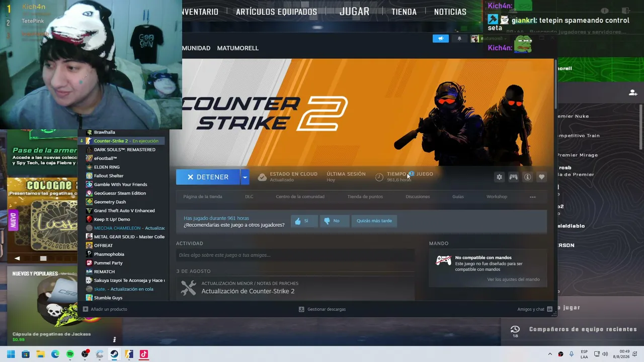Show hidden tray icons chevron

[x=549, y=354]
